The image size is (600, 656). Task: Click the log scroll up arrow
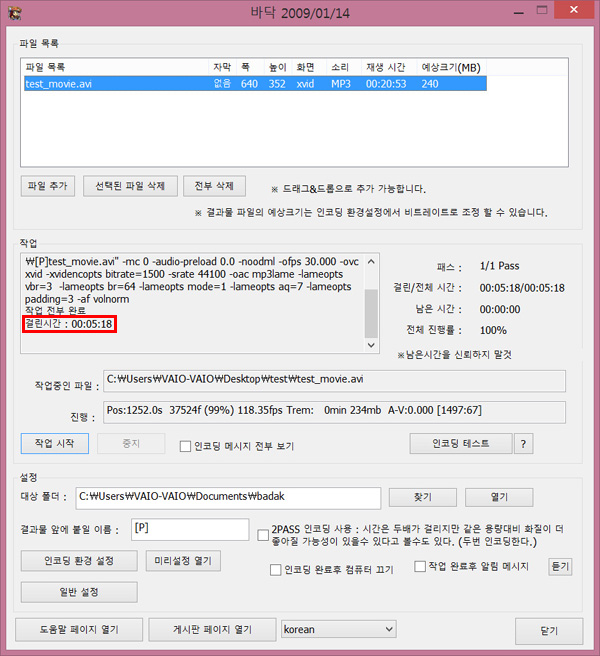tap(371, 262)
